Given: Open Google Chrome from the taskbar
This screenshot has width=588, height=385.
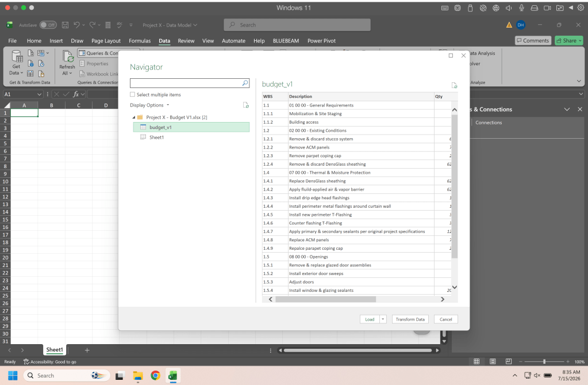Looking at the screenshot, I should tap(155, 375).
